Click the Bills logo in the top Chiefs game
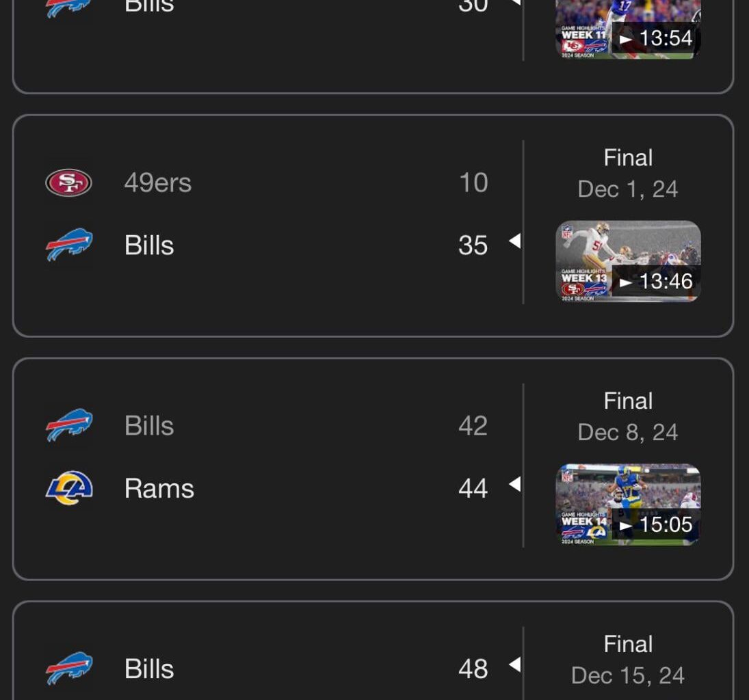 coord(68,7)
